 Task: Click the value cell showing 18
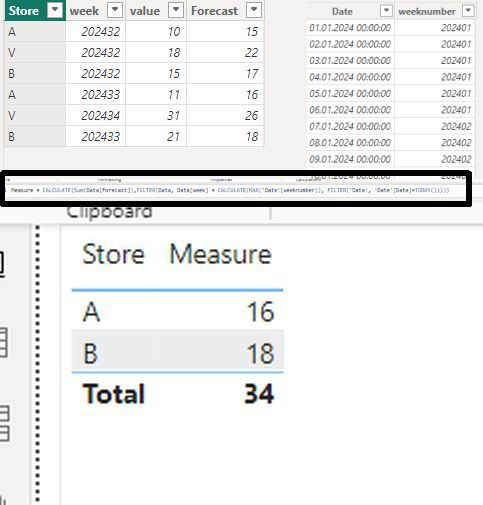pos(156,53)
